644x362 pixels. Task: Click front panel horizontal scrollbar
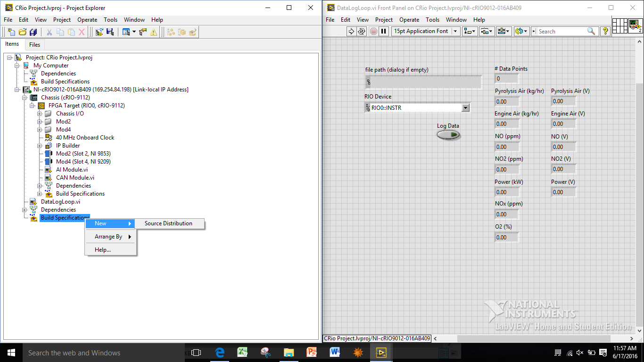click(x=533, y=338)
